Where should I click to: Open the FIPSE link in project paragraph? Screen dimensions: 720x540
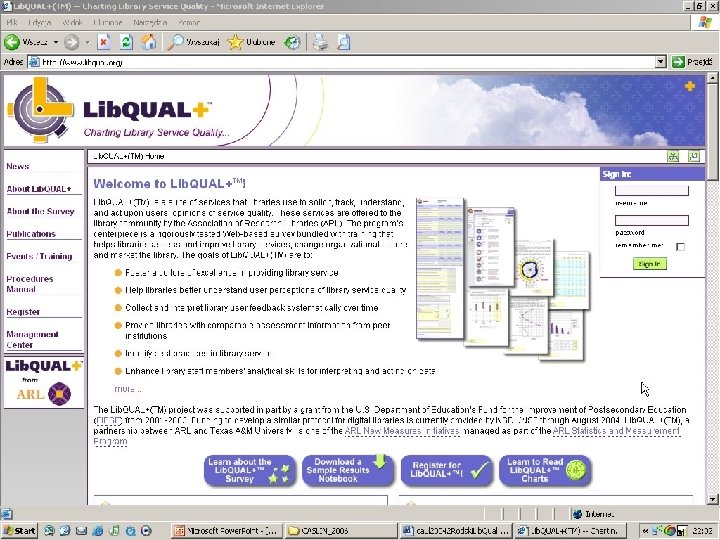click(108, 420)
